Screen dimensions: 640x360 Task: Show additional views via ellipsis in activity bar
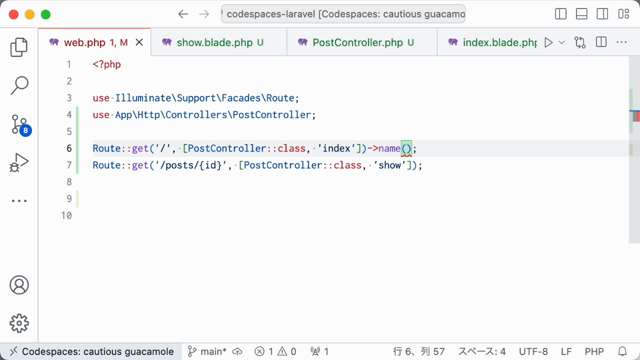point(19,201)
